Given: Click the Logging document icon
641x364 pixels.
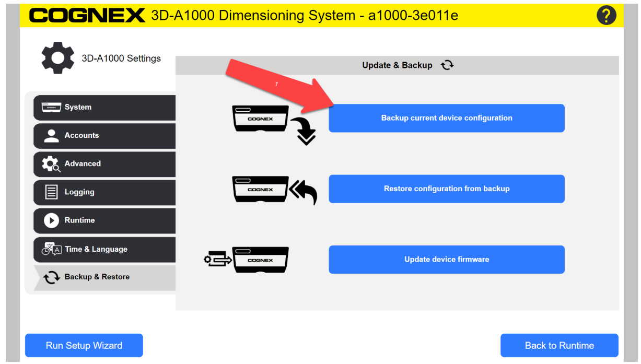Looking at the screenshot, I should (x=51, y=192).
